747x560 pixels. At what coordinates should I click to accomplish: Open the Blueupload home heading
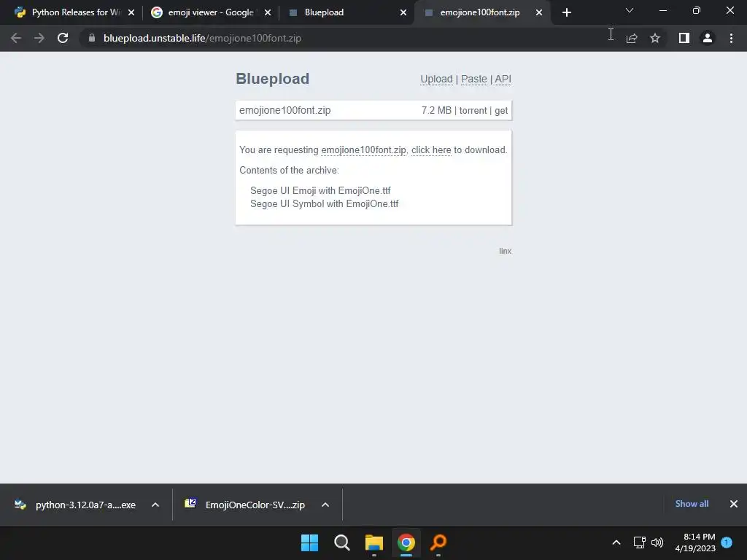(273, 79)
